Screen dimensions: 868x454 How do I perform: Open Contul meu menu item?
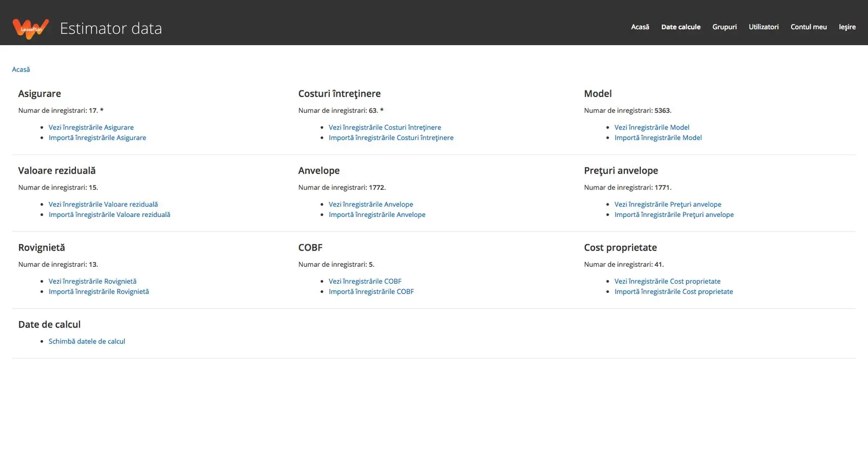(x=808, y=27)
